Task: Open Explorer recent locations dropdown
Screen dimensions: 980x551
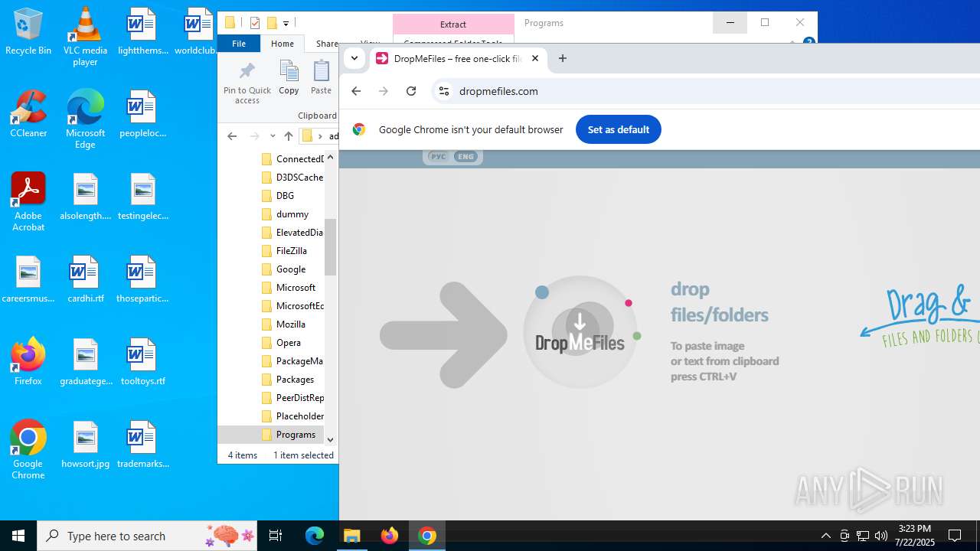Action: pyautogui.click(x=273, y=136)
